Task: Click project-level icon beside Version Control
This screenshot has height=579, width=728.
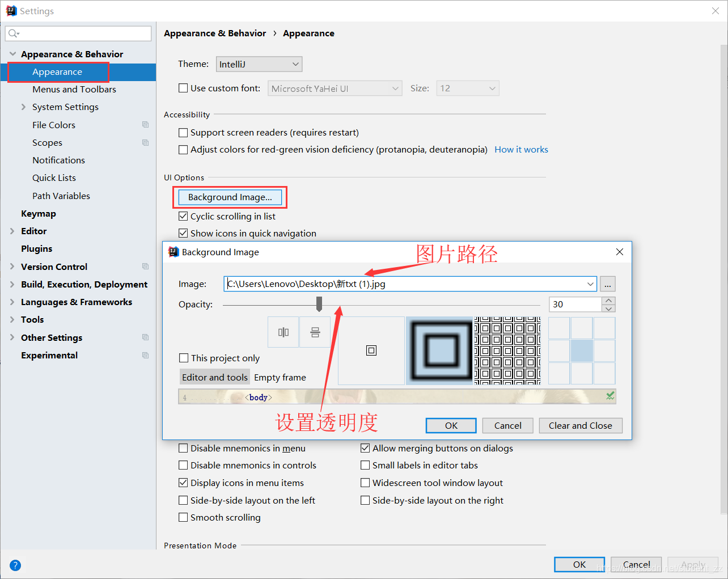Action: [146, 267]
